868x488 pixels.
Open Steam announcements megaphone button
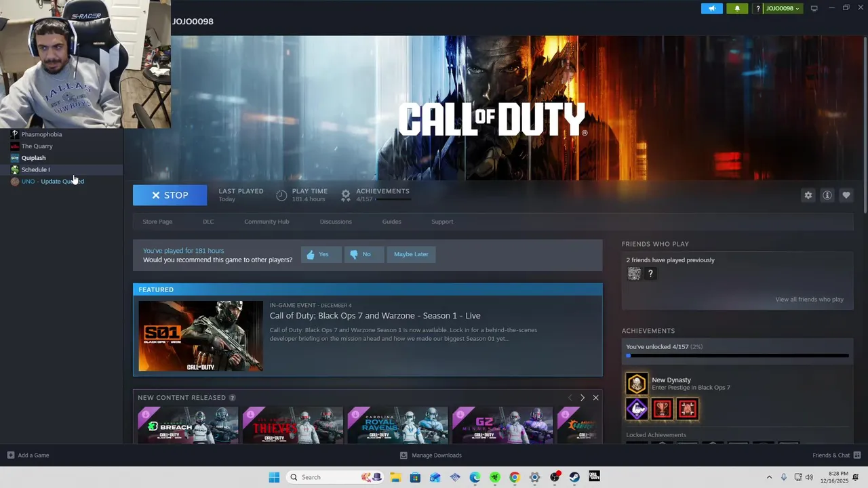point(711,8)
